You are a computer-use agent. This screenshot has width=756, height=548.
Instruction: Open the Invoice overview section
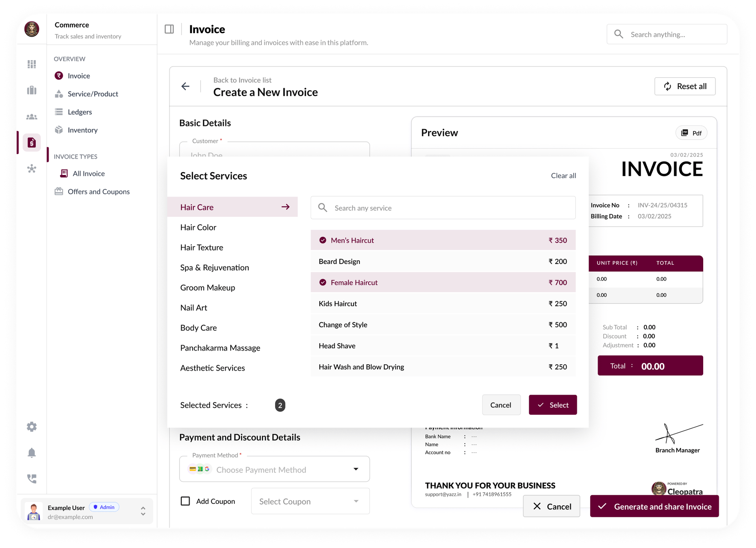pyautogui.click(x=78, y=76)
